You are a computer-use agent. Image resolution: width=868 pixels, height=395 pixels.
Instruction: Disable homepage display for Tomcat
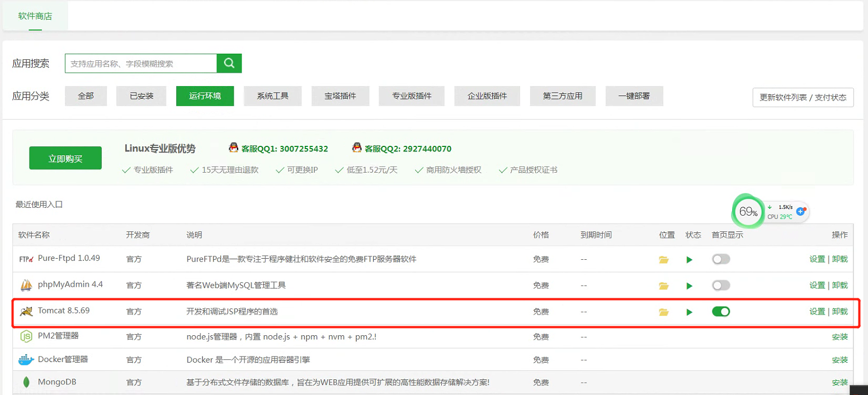click(x=721, y=311)
